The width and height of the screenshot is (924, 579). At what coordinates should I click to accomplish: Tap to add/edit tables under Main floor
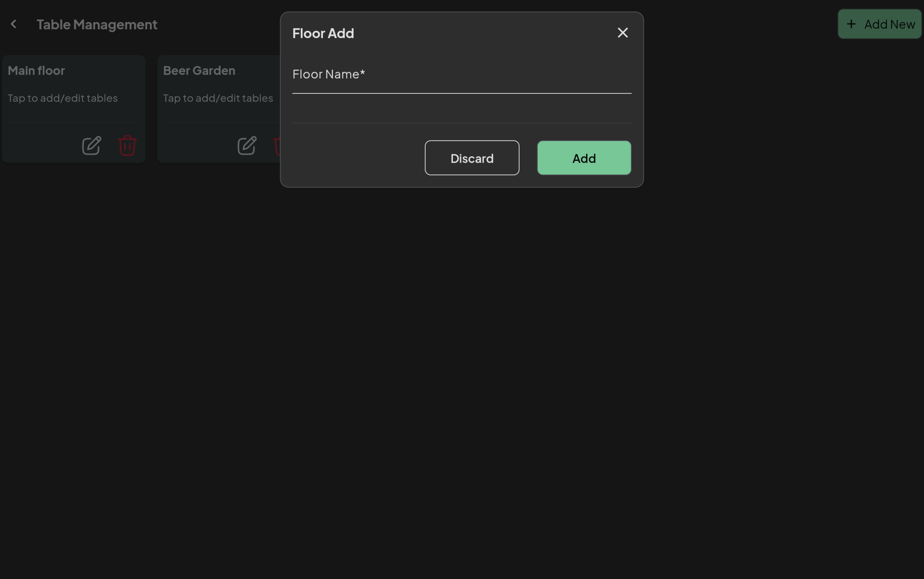pyautogui.click(x=63, y=98)
